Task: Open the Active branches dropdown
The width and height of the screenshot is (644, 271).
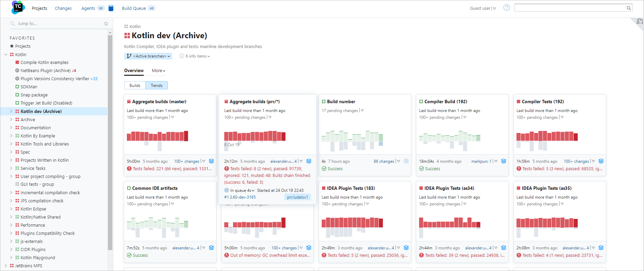Action: point(148,56)
